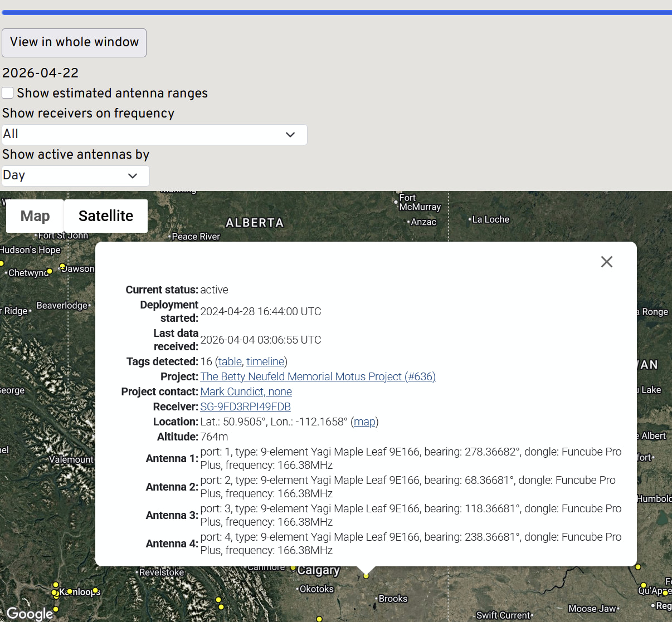
Task: Switch to Satellite view tab
Action: click(106, 216)
